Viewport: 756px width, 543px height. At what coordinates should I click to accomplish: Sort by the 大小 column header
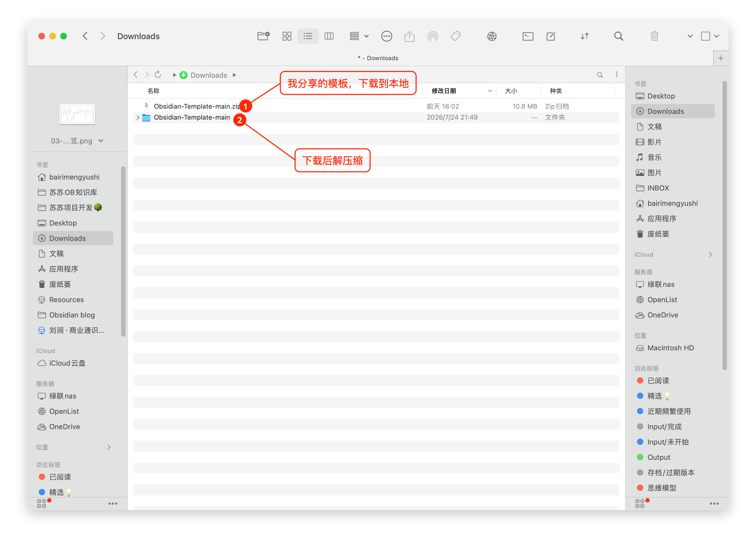[x=511, y=91]
